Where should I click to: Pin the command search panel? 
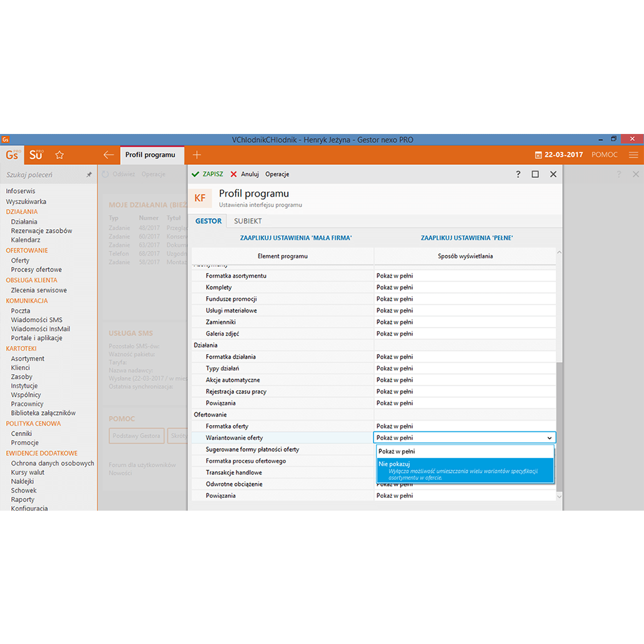(x=89, y=175)
